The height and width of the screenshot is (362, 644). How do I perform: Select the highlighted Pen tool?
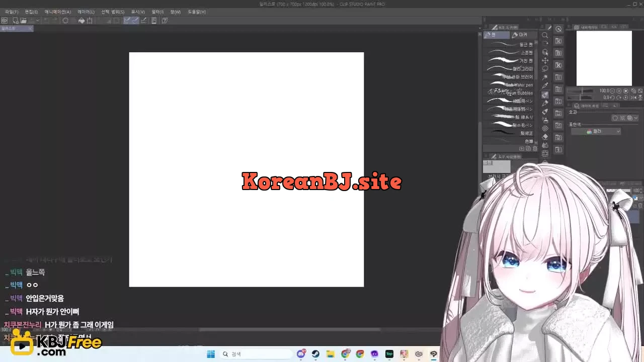[545, 95]
